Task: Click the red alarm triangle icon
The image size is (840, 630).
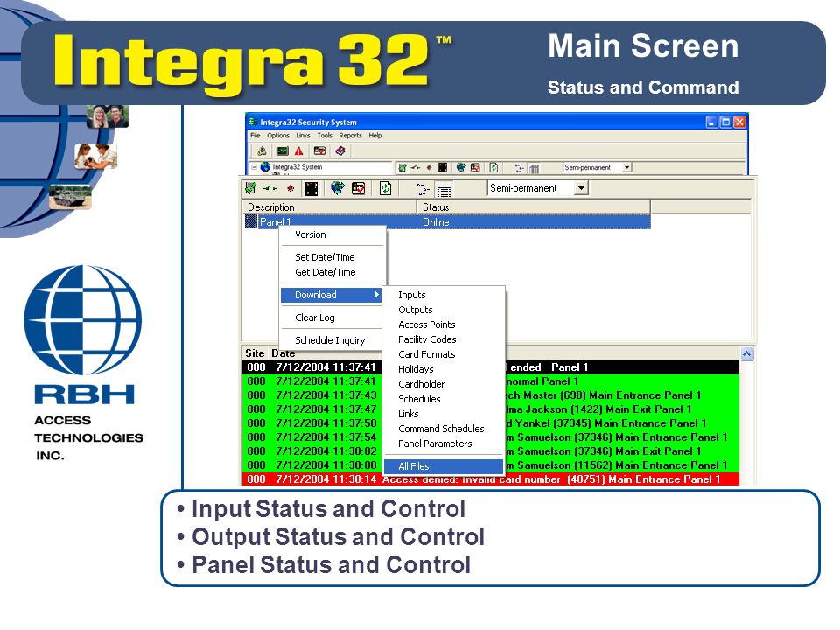Action: click(x=299, y=151)
